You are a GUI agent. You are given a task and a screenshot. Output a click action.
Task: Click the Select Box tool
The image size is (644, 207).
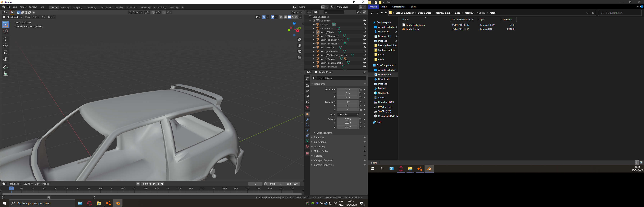point(5,25)
